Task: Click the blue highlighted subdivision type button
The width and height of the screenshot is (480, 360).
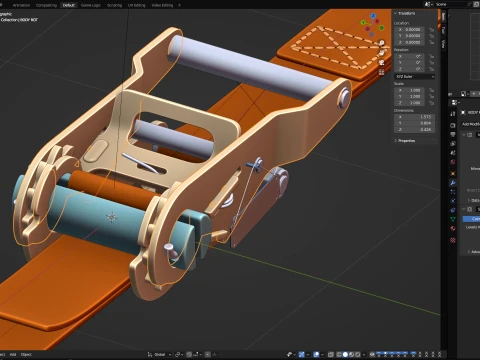Action: (x=471, y=219)
